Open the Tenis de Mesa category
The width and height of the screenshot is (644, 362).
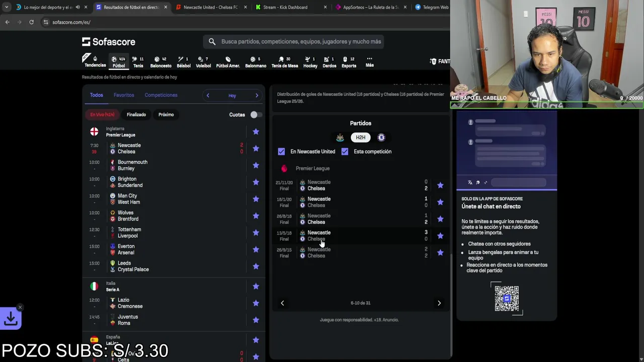point(285,62)
